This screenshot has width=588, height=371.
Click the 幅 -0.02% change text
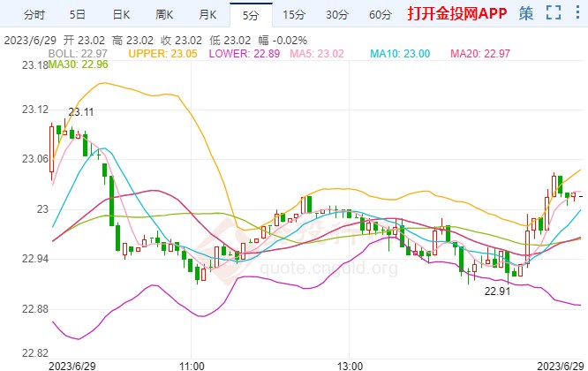coord(283,40)
